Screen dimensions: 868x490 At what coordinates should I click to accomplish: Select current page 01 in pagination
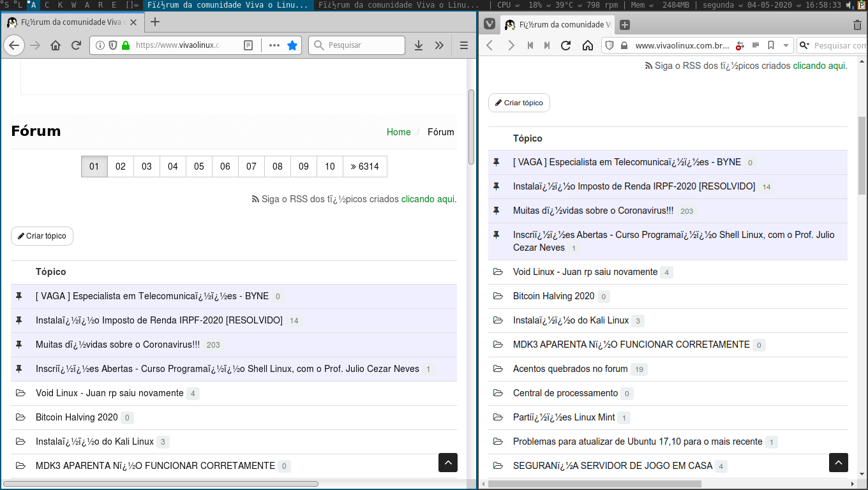coord(94,167)
